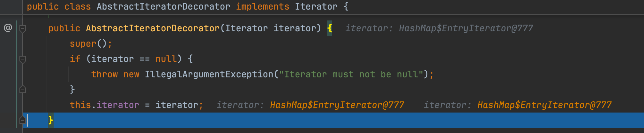
Task: Collapse the constructor using its fold marker
Action: [x=23, y=29]
